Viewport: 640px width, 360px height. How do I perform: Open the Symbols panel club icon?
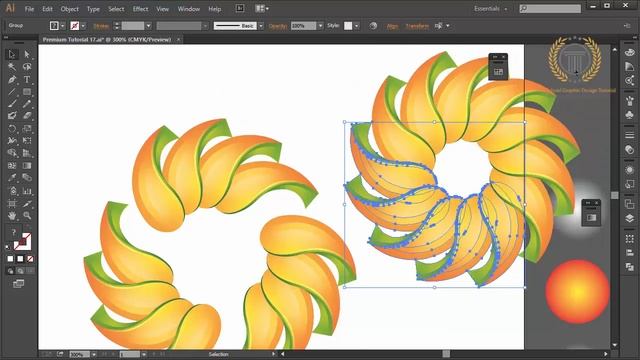(629, 115)
